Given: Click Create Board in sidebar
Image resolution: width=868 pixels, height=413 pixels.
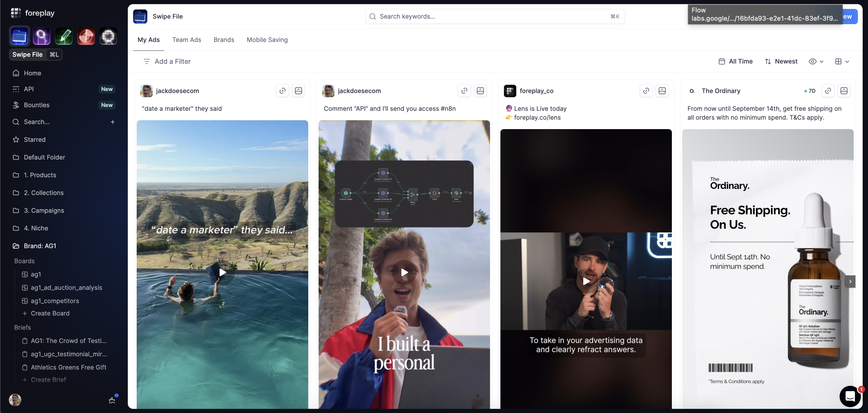Looking at the screenshot, I should click(50, 313).
